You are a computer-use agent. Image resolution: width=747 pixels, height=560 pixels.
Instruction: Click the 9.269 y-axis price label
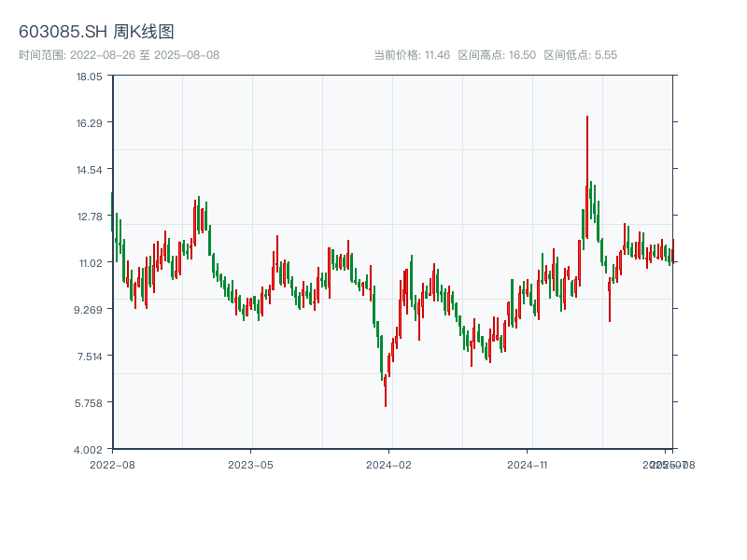point(90,310)
